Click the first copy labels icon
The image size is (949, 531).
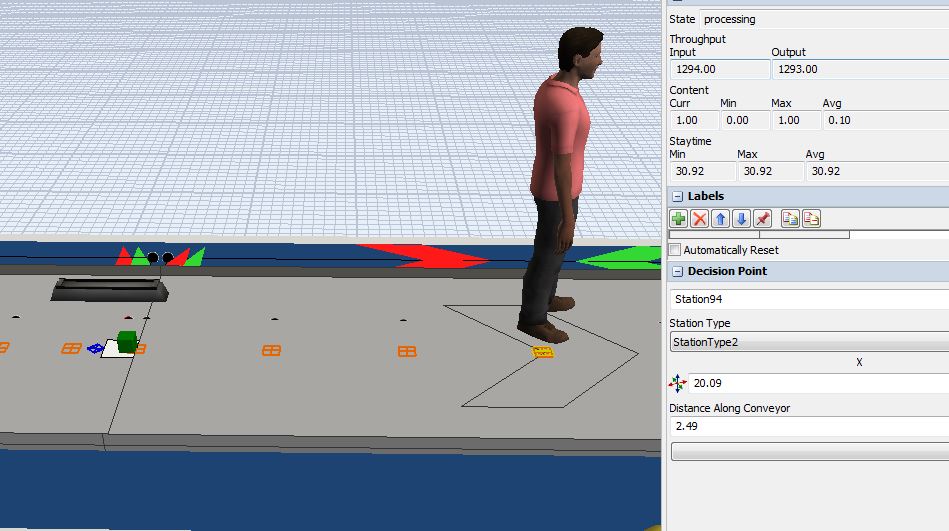[x=790, y=218]
